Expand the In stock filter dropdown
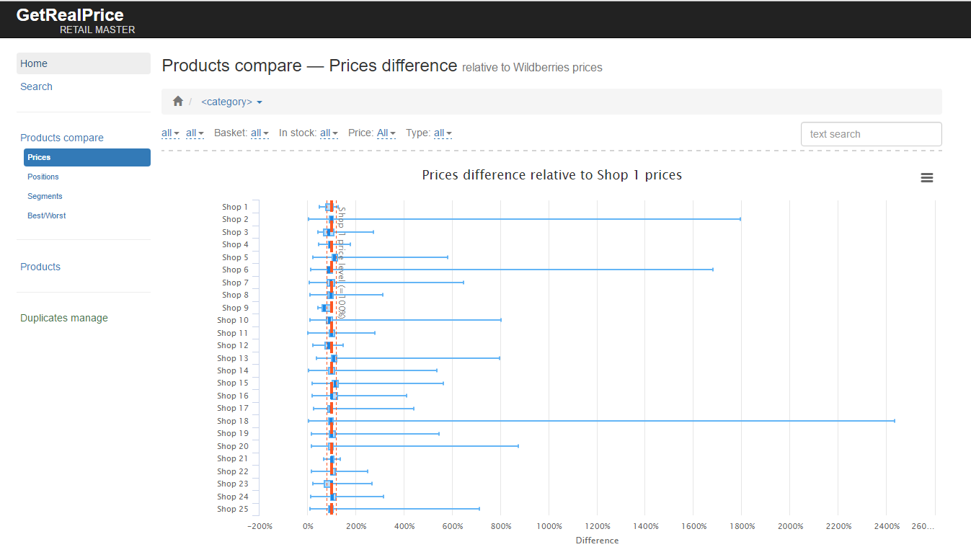The width and height of the screenshot is (971, 560). (x=329, y=133)
